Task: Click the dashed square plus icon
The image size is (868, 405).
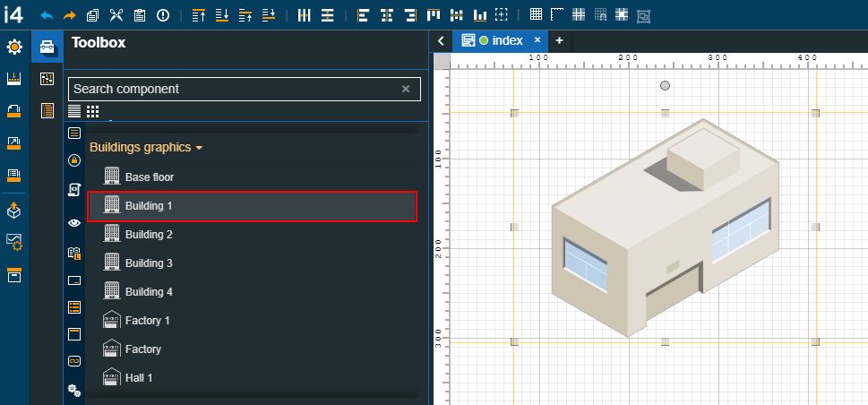Action: [x=501, y=15]
